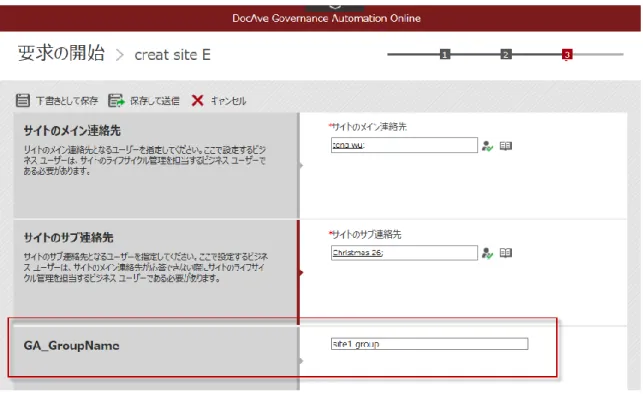Select GA_GroupName section label

pyautogui.click(x=71, y=346)
